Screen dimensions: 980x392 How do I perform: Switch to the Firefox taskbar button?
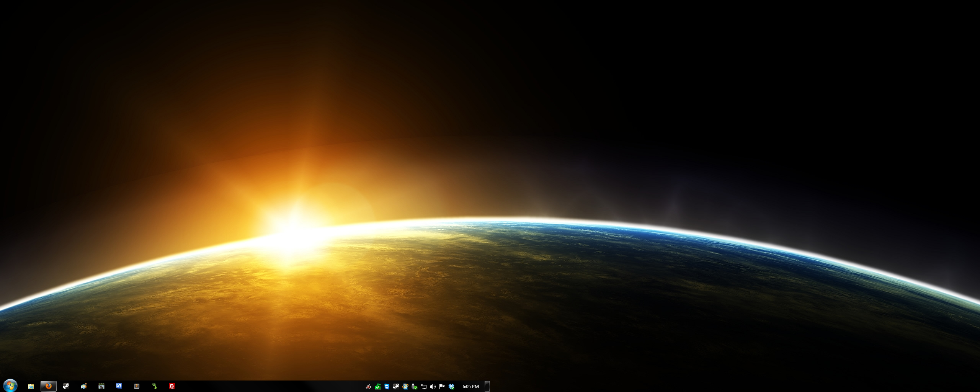49,386
